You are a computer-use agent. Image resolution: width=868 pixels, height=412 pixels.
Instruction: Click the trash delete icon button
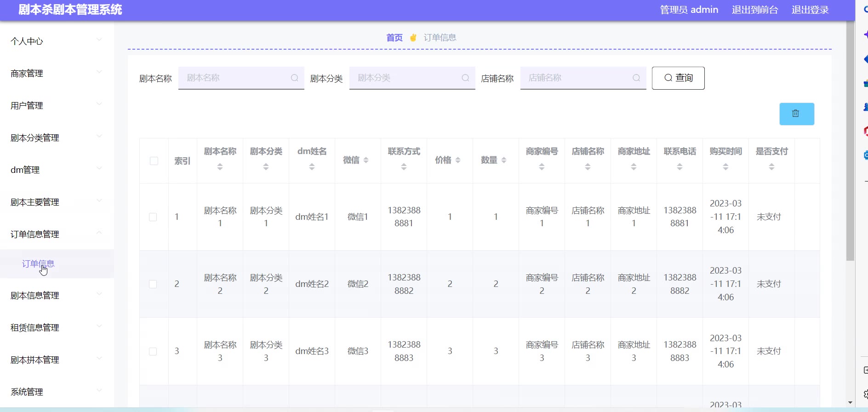[796, 114]
